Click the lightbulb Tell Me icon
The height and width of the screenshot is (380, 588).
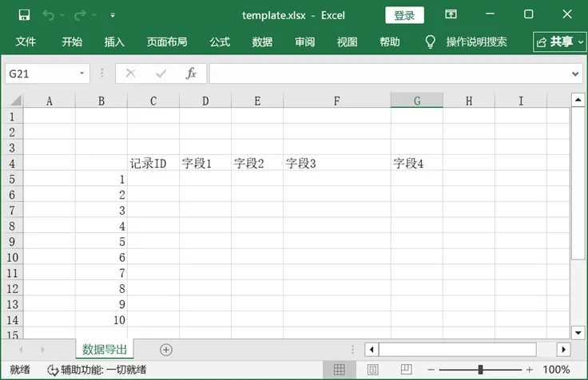pyautogui.click(x=430, y=42)
